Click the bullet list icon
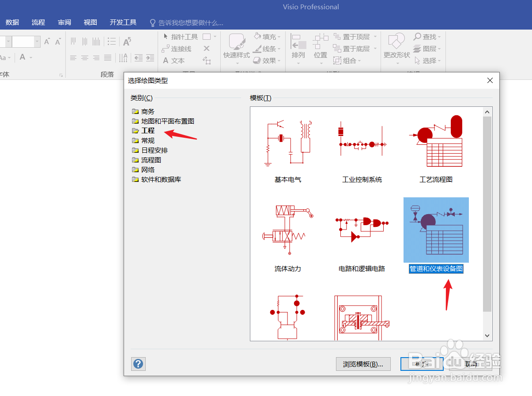Viewport: 532px width, 396px height. point(112,41)
